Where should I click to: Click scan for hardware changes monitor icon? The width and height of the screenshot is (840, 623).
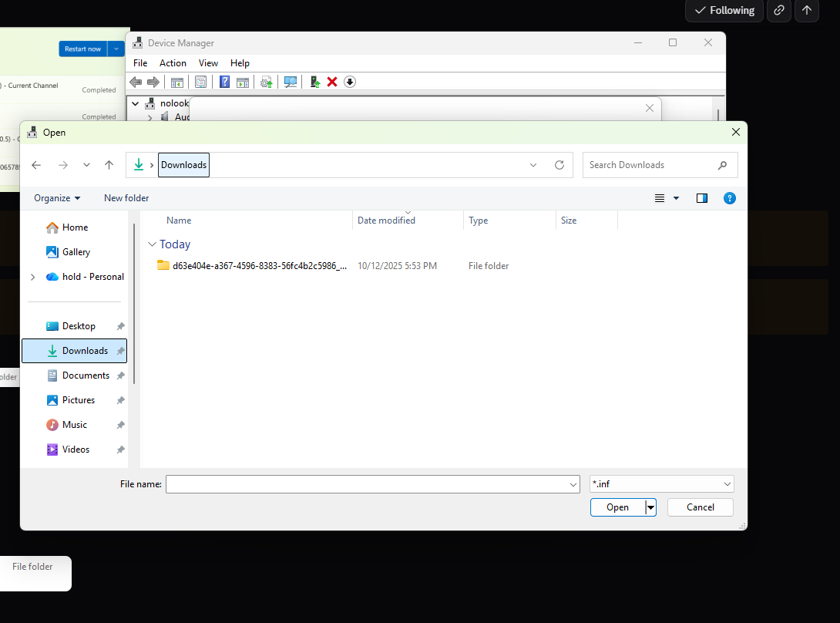point(291,82)
